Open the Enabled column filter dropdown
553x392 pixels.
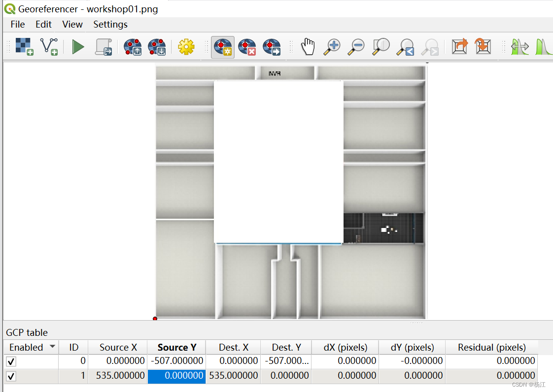pyautogui.click(x=53, y=347)
